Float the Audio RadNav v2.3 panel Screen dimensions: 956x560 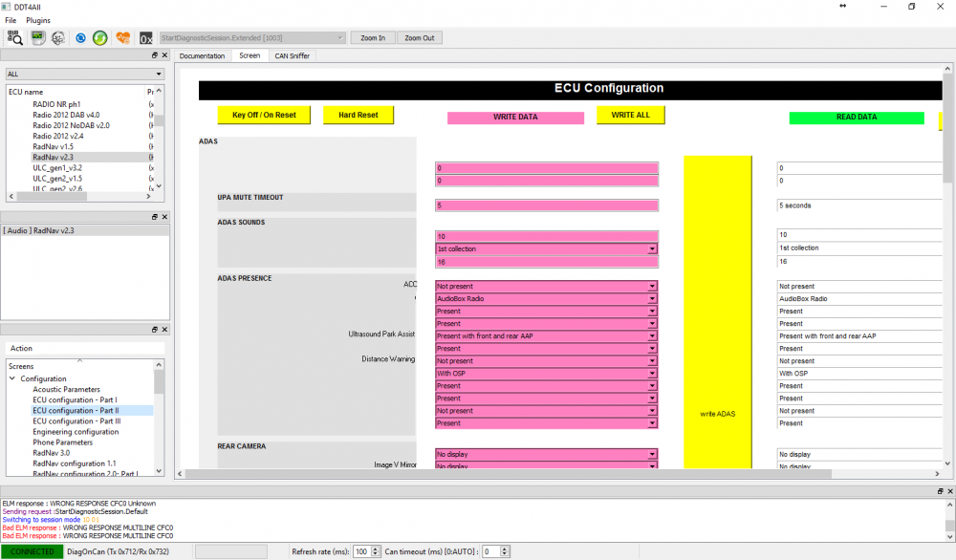coord(155,217)
